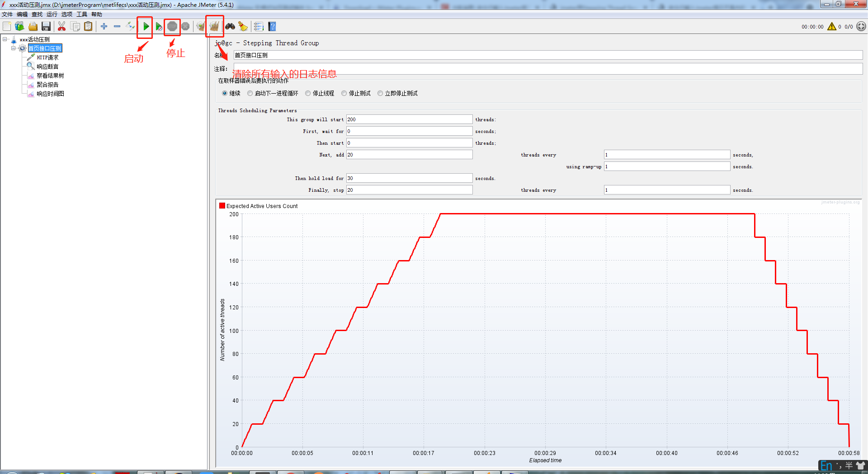868x474 pixels.
Task: Click the Paste clipboard icon
Action: coord(88,26)
